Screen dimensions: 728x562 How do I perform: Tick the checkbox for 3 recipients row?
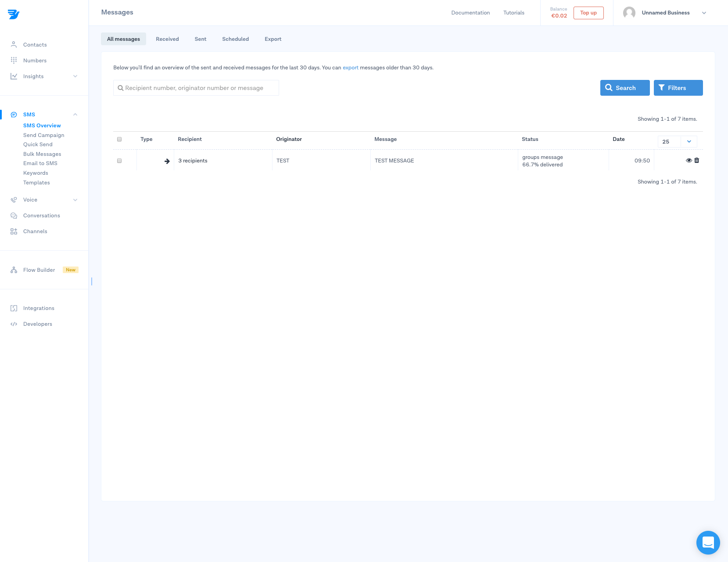coord(119,161)
